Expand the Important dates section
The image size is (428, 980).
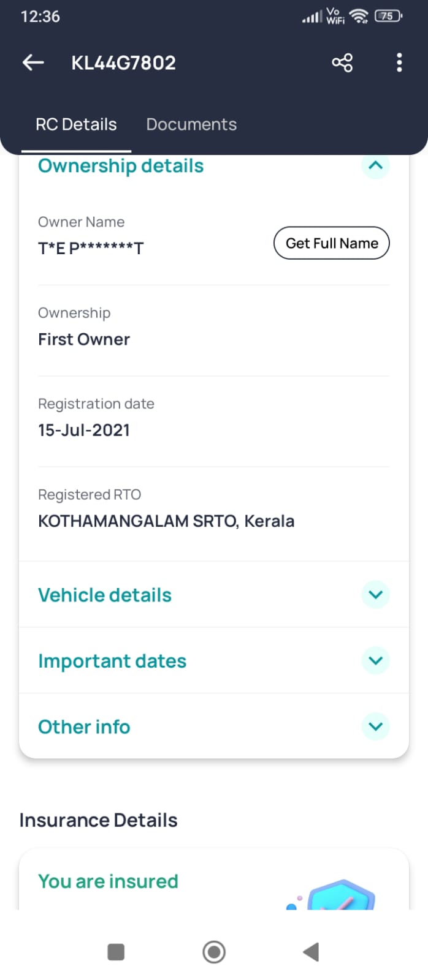375,660
